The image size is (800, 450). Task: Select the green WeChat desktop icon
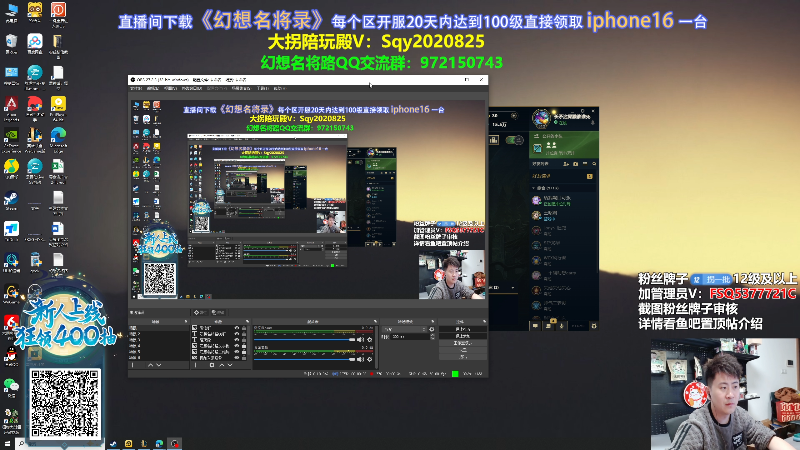10,384
